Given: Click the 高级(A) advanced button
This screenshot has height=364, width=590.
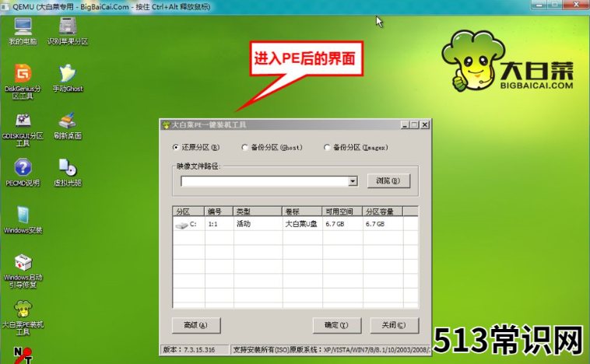Looking at the screenshot, I should [196, 325].
